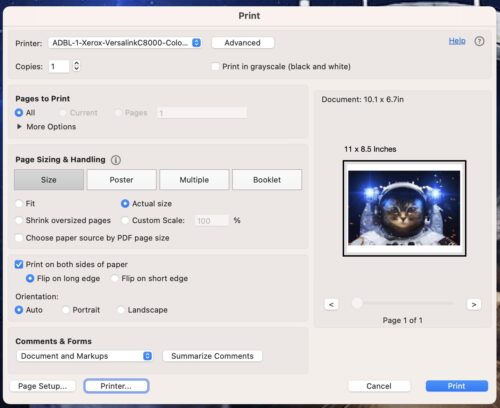Switch to the Poster tab
Viewport: 500px width, 408px height.
pos(122,180)
